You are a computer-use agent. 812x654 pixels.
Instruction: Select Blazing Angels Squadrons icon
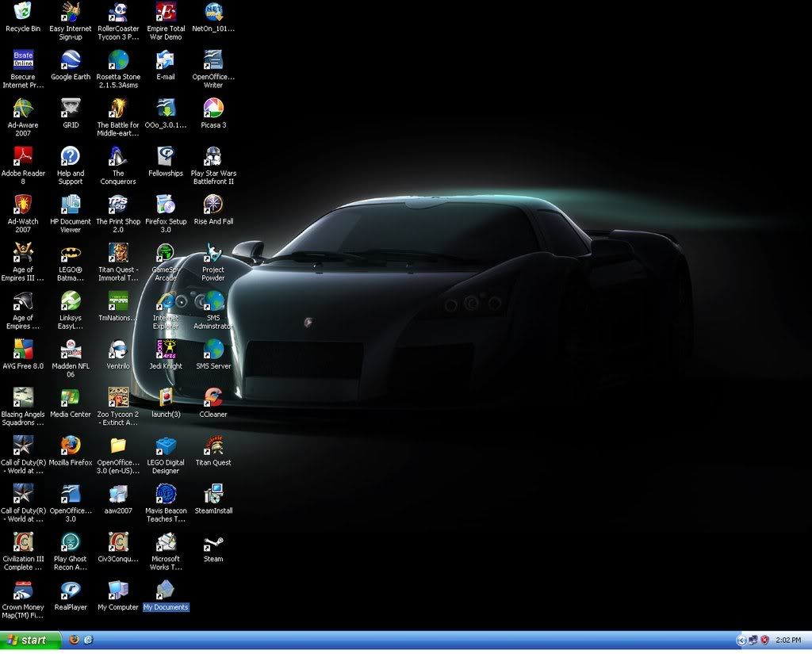(x=23, y=397)
